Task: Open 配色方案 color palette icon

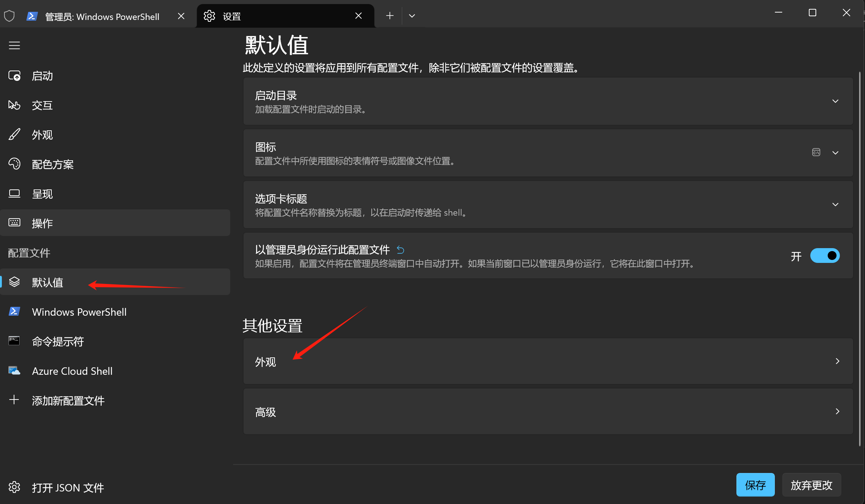Action: click(14, 164)
